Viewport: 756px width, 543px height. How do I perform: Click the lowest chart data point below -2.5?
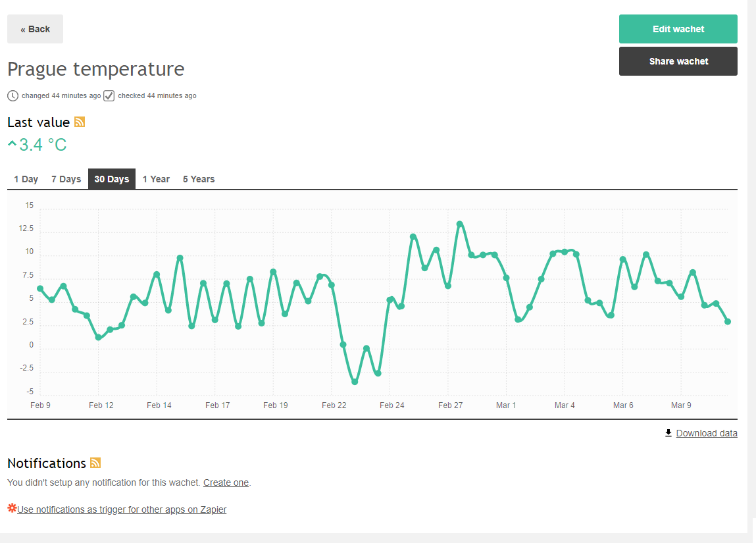pos(355,382)
